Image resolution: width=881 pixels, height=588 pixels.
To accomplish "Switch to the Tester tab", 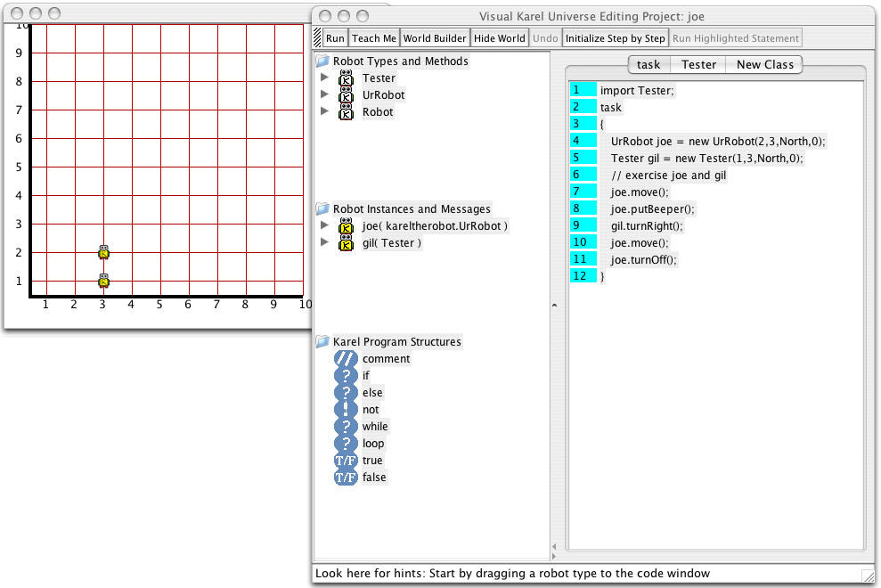I will 698,64.
